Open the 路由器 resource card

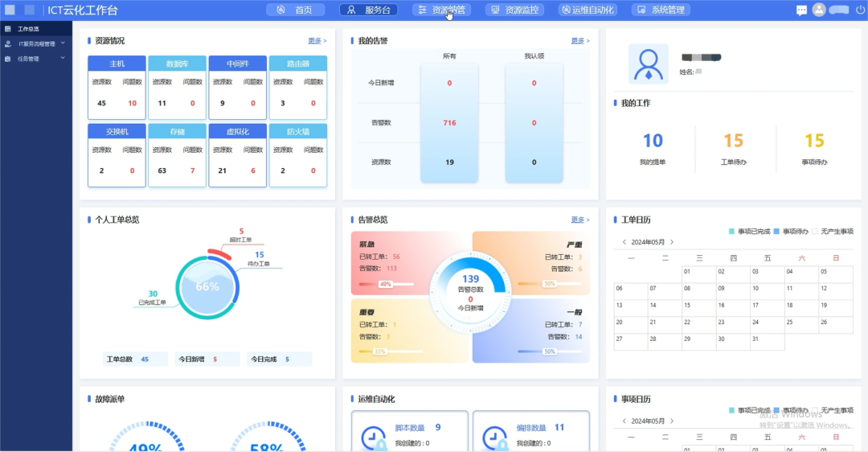[x=298, y=88]
